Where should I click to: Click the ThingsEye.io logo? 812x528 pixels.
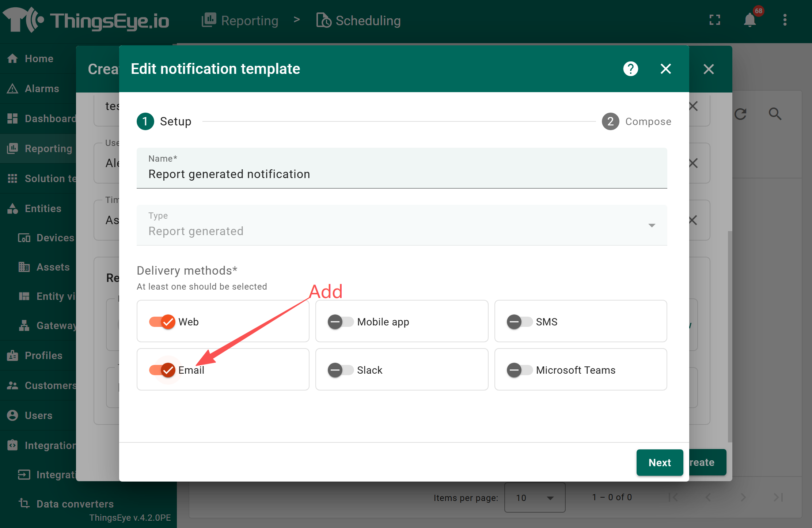86,20
